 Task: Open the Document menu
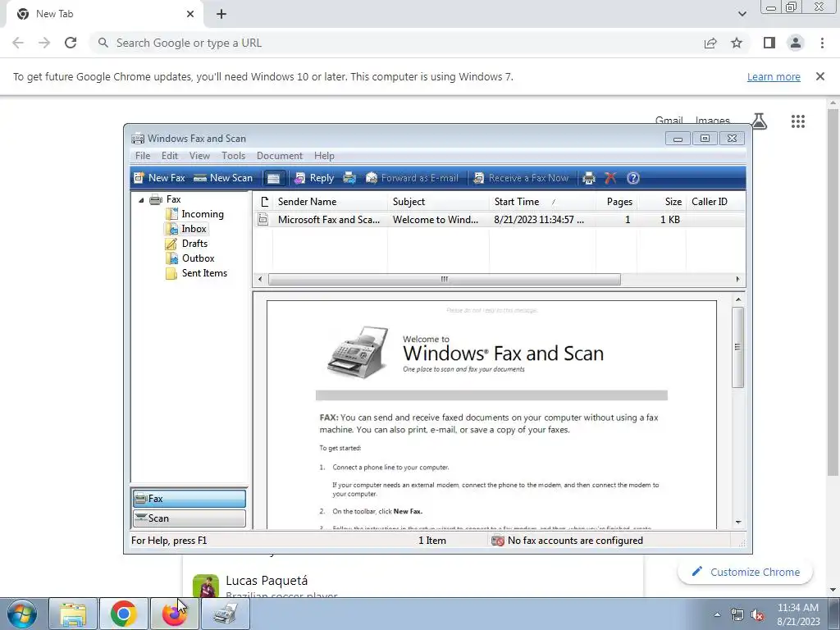280,156
